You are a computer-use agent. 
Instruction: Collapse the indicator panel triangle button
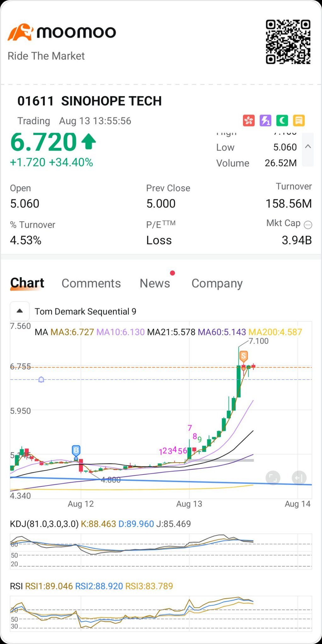[20, 311]
